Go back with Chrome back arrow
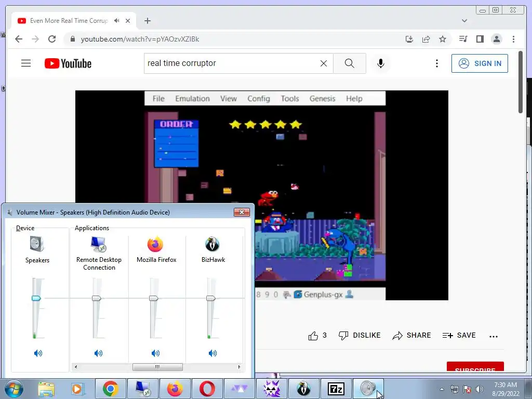The width and height of the screenshot is (532, 399). (x=19, y=39)
